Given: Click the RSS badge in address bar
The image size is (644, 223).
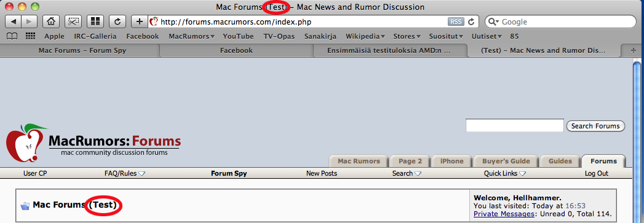Looking at the screenshot, I should coord(456,22).
